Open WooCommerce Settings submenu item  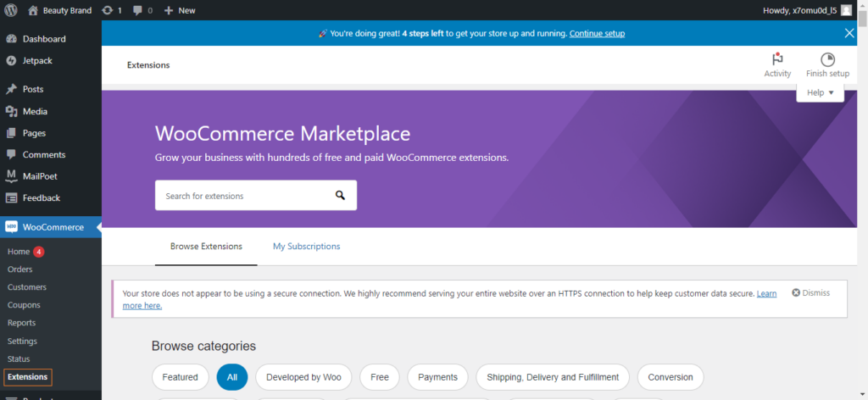point(22,341)
